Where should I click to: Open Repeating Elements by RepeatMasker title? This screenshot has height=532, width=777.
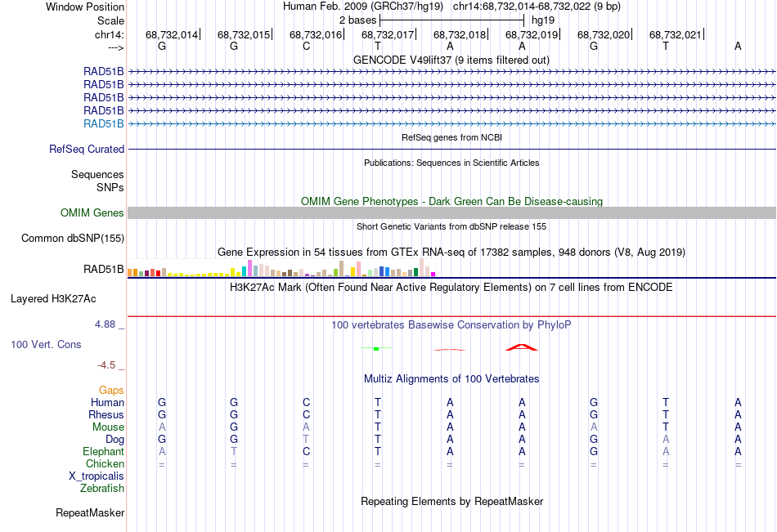(452, 501)
